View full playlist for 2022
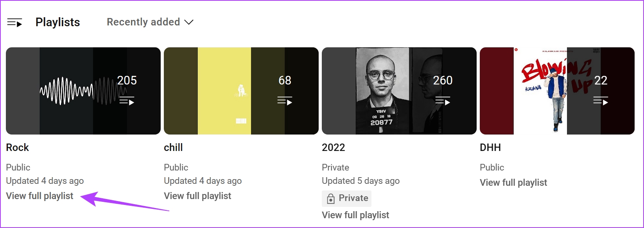 click(356, 215)
